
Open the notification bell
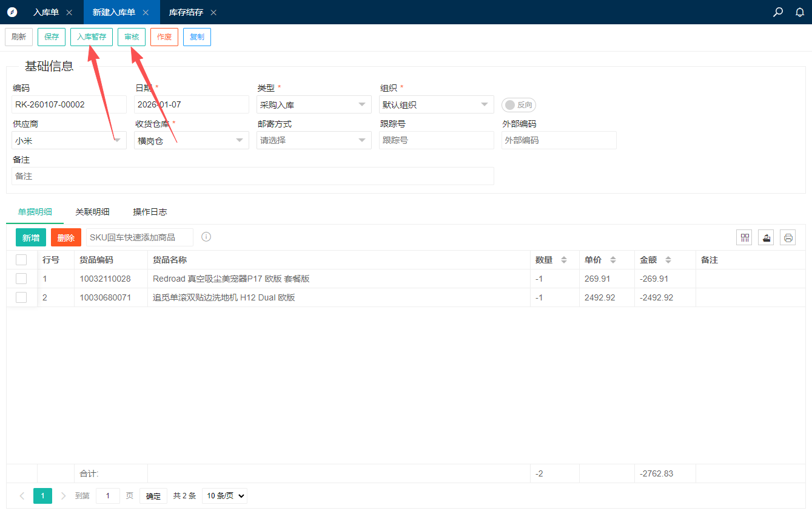click(x=800, y=12)
